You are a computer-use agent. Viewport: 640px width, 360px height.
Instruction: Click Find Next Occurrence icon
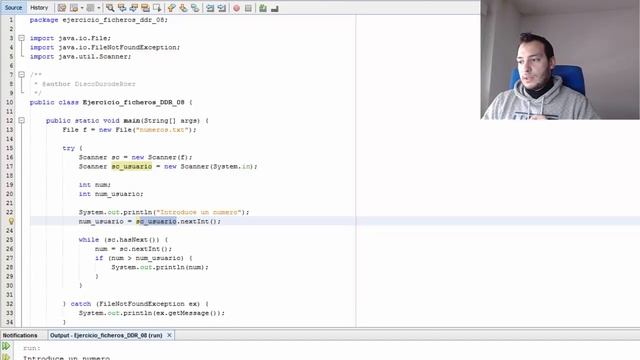tap(134, 8)
